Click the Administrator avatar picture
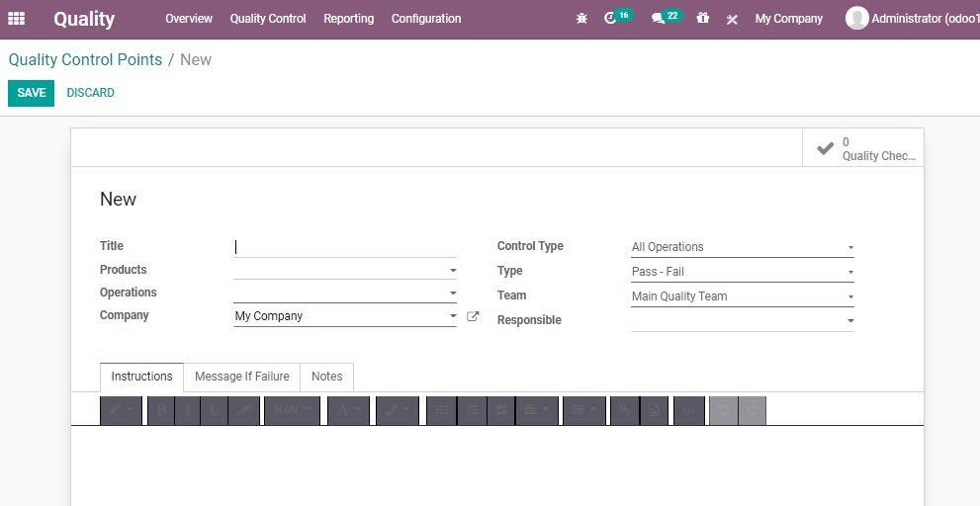Image resolution: width=980 pixels, height=506 pixels. (x=856, y=18)
